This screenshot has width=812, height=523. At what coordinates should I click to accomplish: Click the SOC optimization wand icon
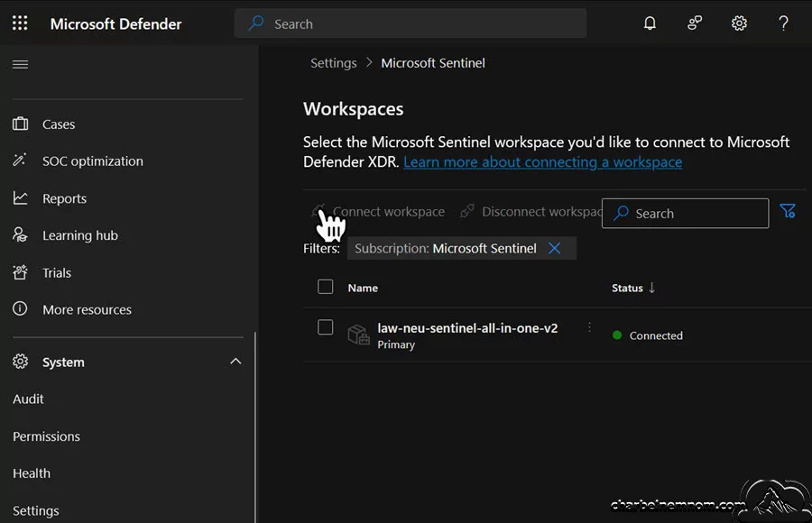(20, 160)
